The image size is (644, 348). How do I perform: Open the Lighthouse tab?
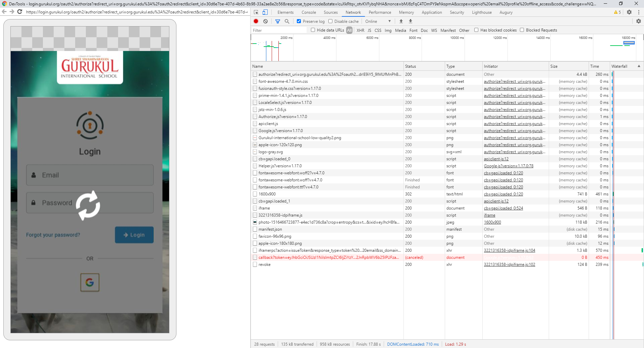pos(482,12)
